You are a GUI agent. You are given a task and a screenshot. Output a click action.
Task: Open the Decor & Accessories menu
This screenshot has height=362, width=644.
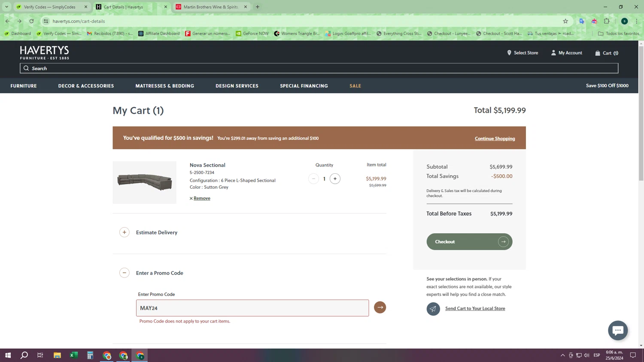point(86,86)
